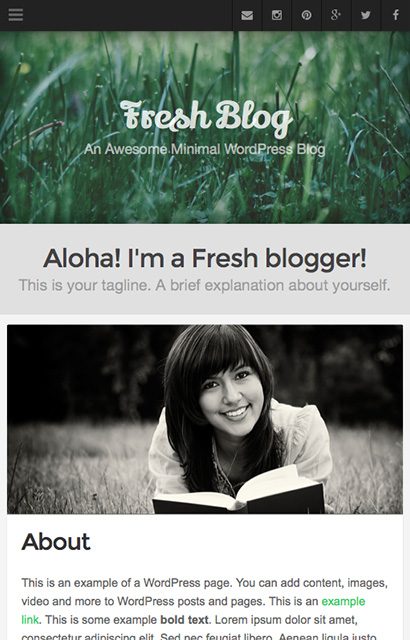The width and height of the screenshot is (410, 640).
Task: Click the 'bold text' words in paragraph
Action: [x=184, y=620]
